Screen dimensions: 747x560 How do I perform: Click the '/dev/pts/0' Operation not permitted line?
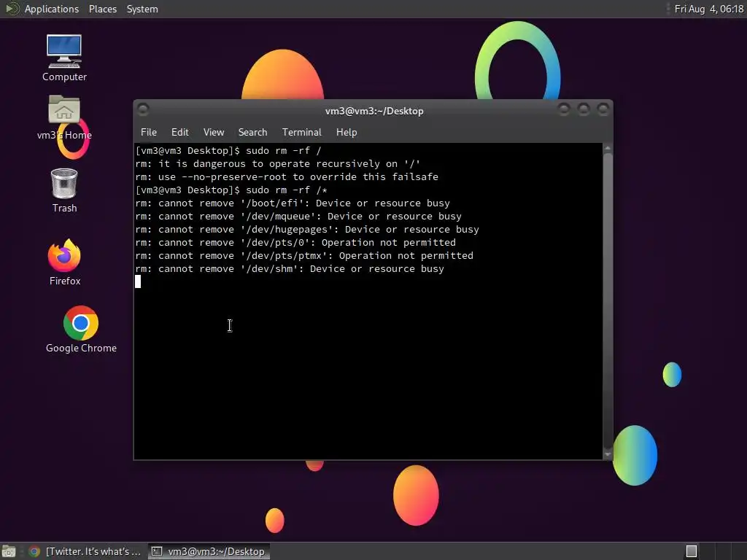point(295,242)
